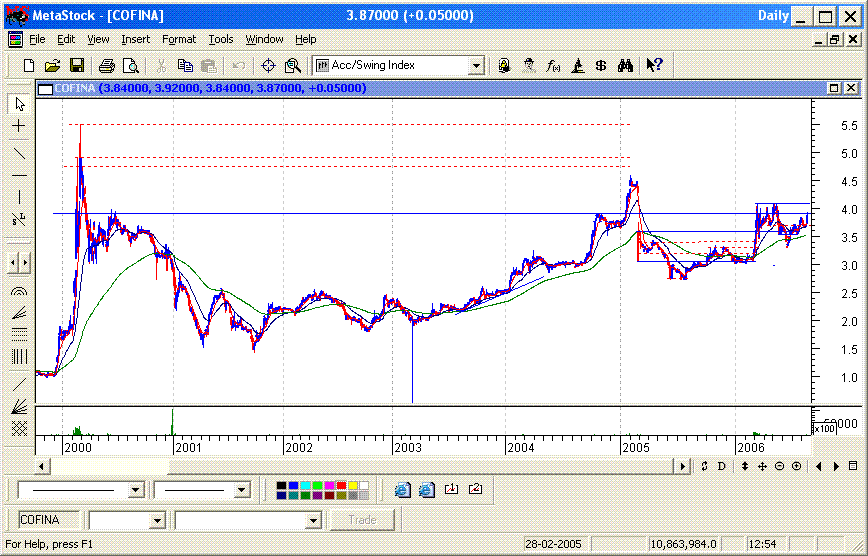Image resolution: width=868 pixels, height=556 pixels.
Task: Open the second line weight dropdown
Action: click(240, 490)
